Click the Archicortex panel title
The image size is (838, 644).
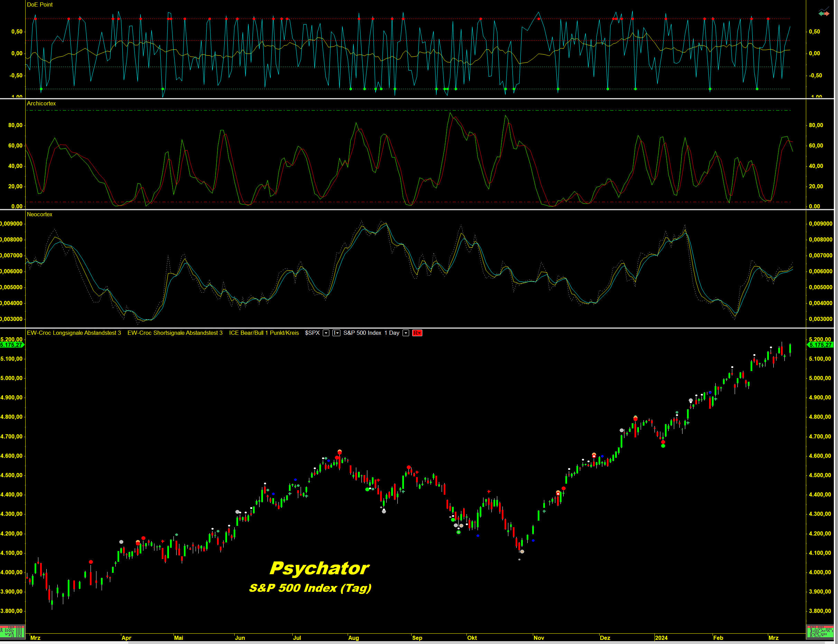(x=41, y=104)
